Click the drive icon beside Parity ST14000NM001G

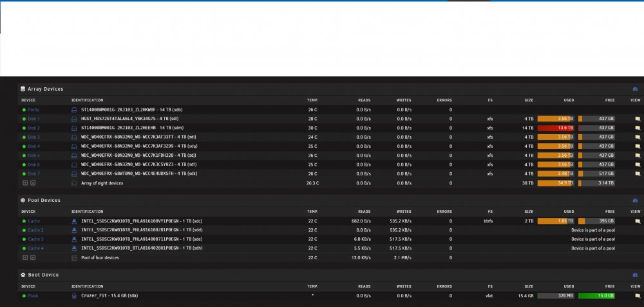pyautogui.click(x=74, y=110)
